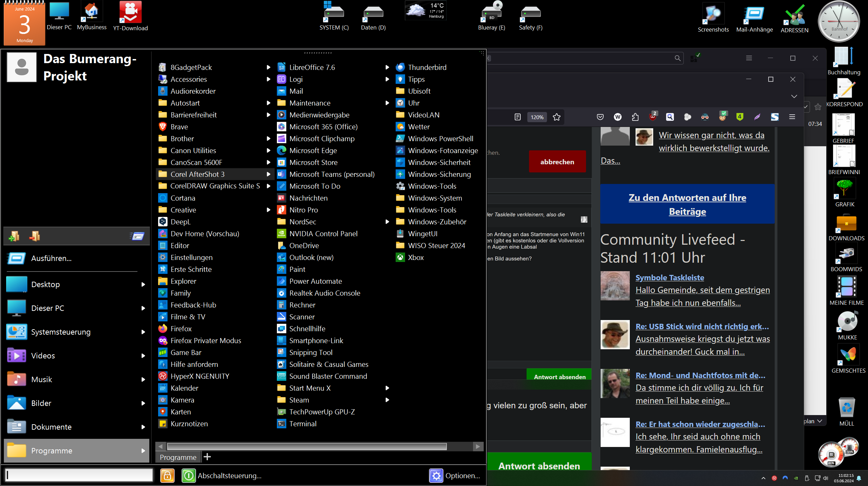Select Dokumente in left sidebar
The height and width of the screenshot is (486, 868).
[x=76, y=427]
